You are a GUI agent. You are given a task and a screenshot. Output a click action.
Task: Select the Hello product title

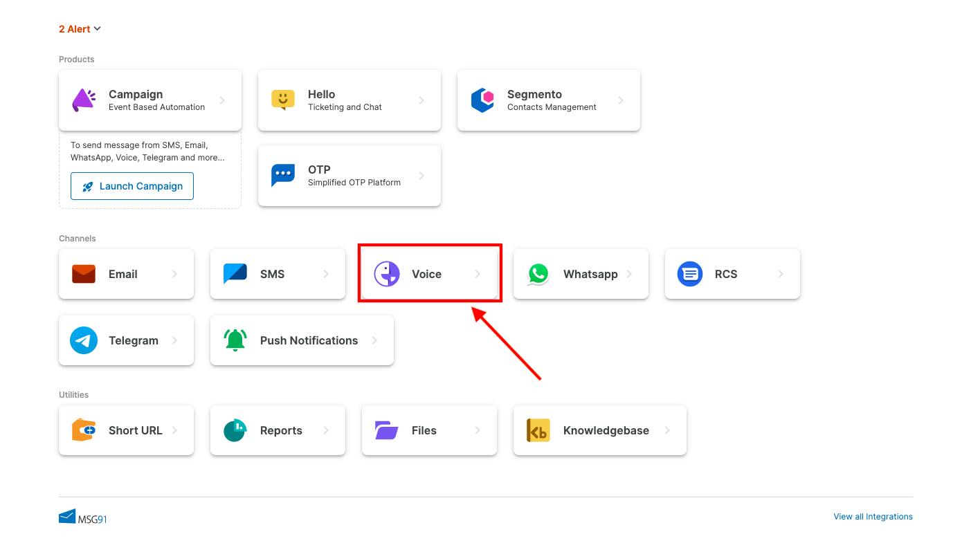tap(321, 94)
